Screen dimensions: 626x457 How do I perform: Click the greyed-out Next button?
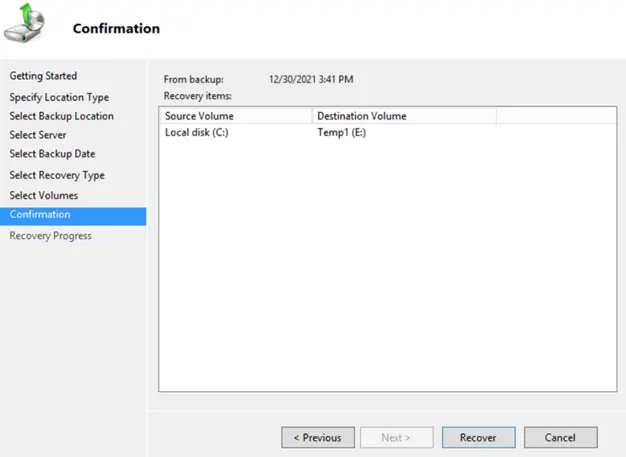click(x=395, y=437)
